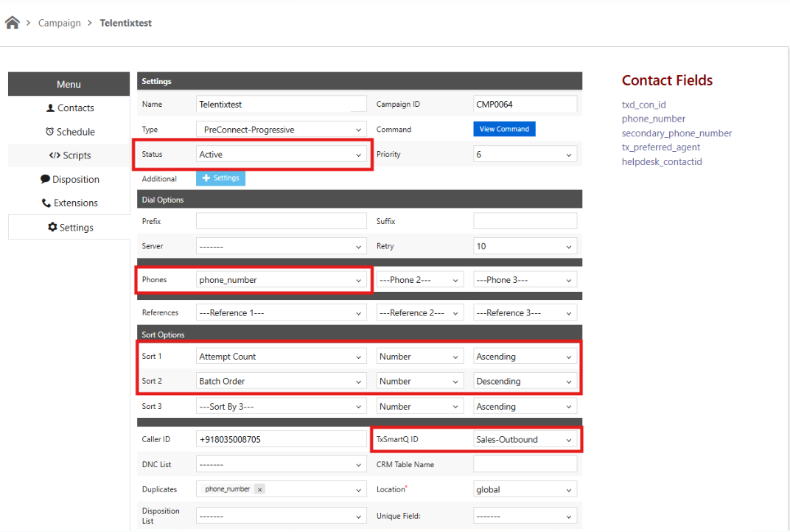The height and width of the screenshot is (532, 790).
Task: Open Sort 1 type dropdown Number
Action: (x=420, y=356)
